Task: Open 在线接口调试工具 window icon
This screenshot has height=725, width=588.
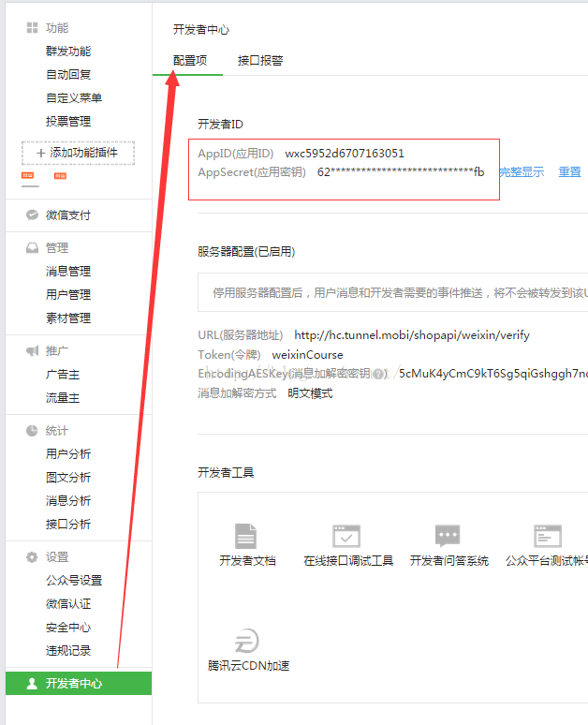Action: (x=346, y=536)
